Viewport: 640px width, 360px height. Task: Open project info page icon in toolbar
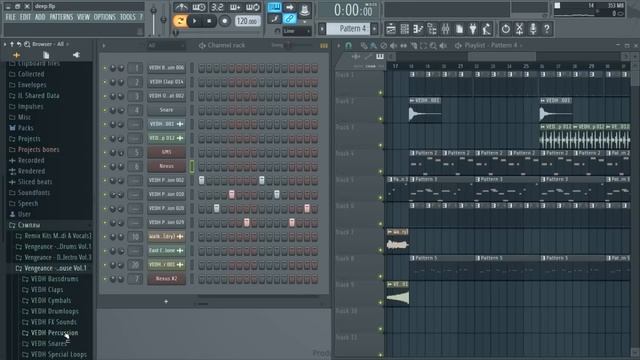coord(459,29)
